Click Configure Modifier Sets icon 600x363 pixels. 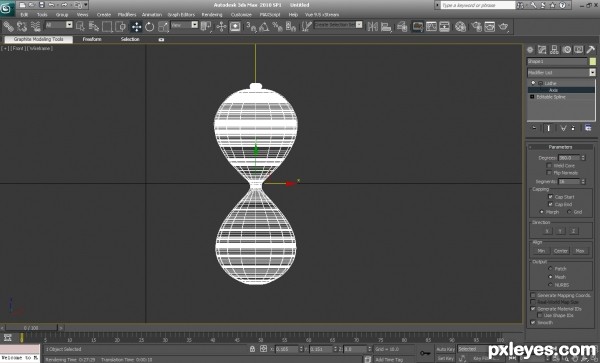(x=588, y=128)
